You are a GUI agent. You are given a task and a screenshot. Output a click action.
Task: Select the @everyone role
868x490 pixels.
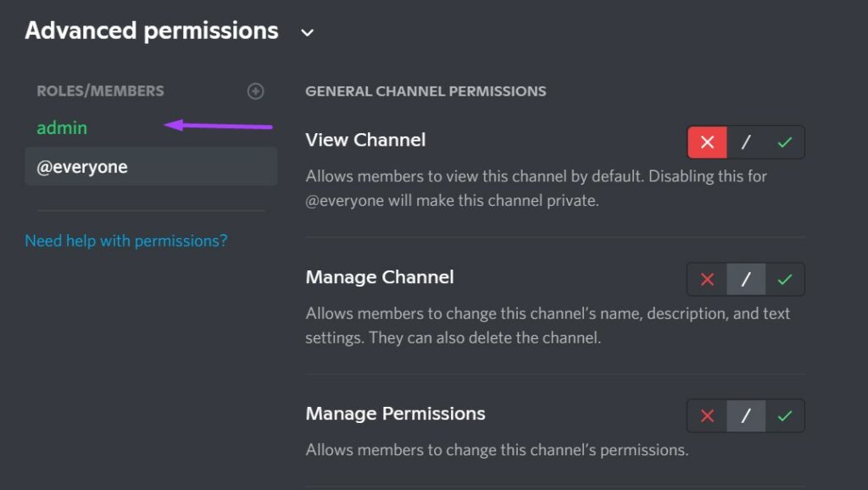coord(82,167)
